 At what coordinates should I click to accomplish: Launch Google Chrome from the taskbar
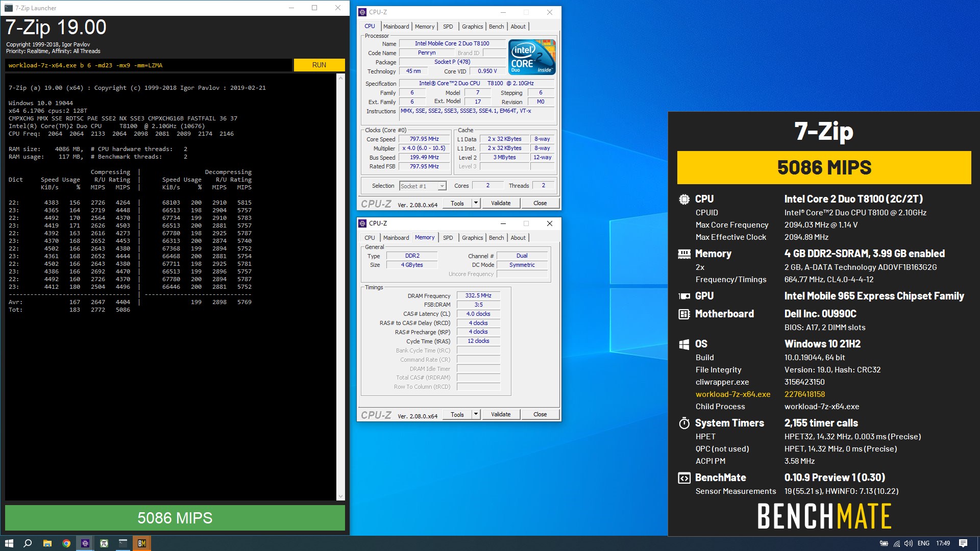point(66,543)
